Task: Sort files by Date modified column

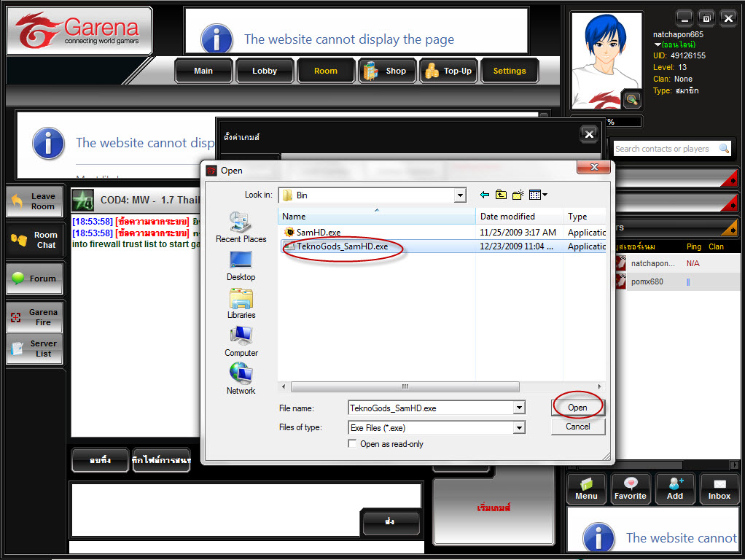Action: click(x=519, y=217)
